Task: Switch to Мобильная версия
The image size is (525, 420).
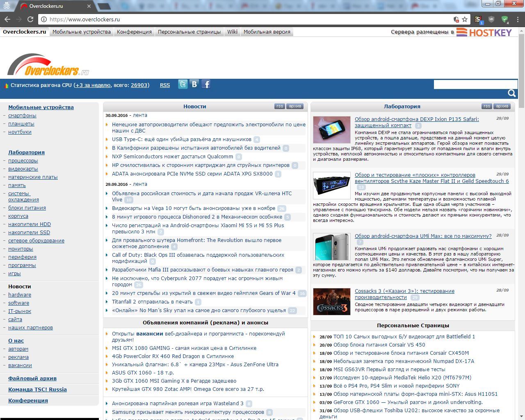Action: click(267, 32)
